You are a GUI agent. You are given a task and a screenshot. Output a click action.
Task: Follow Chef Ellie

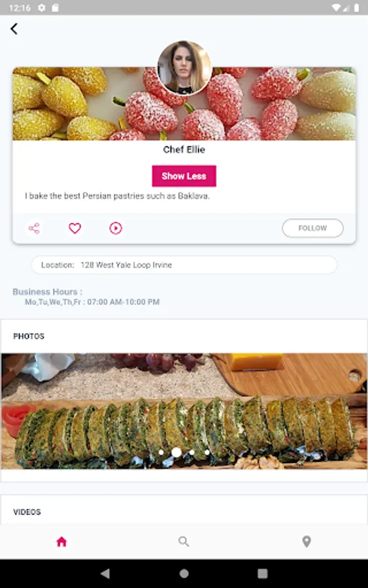(312, 228)
